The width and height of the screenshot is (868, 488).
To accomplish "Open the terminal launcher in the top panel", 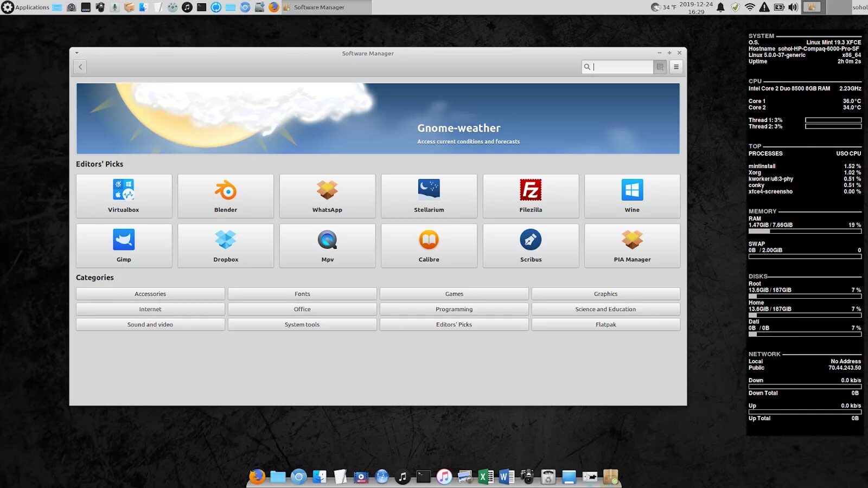I will (x=201, y=7).
